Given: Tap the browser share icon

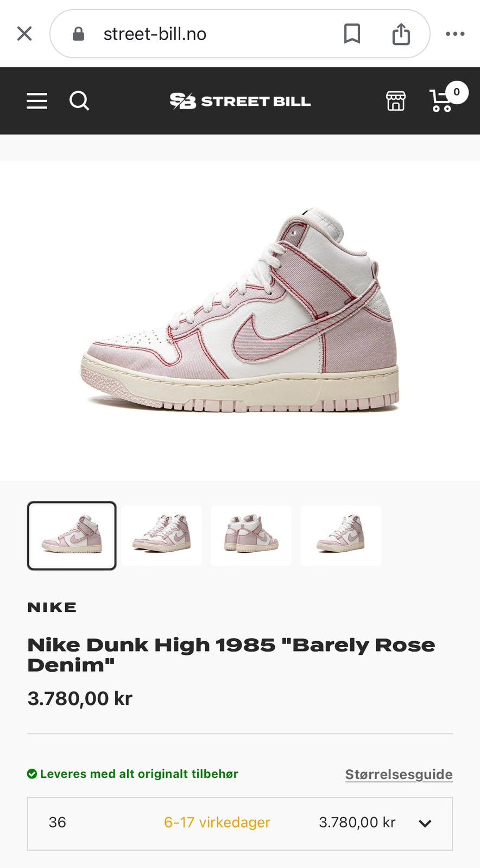Looking at the screenshot, I should pos(401,34).
